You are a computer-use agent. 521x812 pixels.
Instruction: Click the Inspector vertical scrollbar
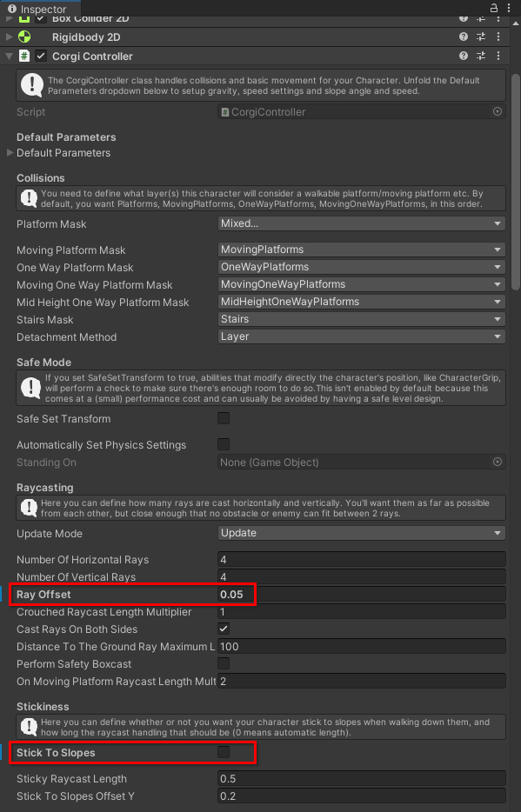515,181
